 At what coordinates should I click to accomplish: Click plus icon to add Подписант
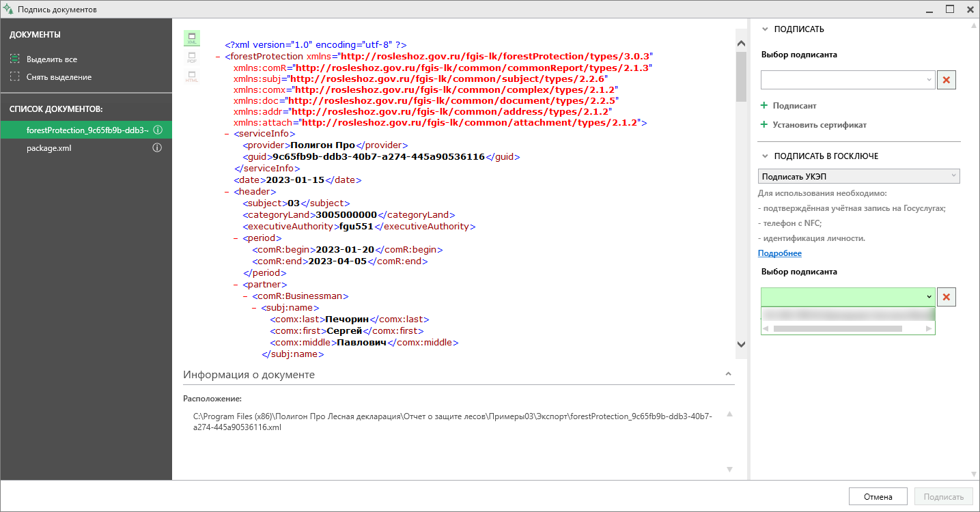[764, 106]
